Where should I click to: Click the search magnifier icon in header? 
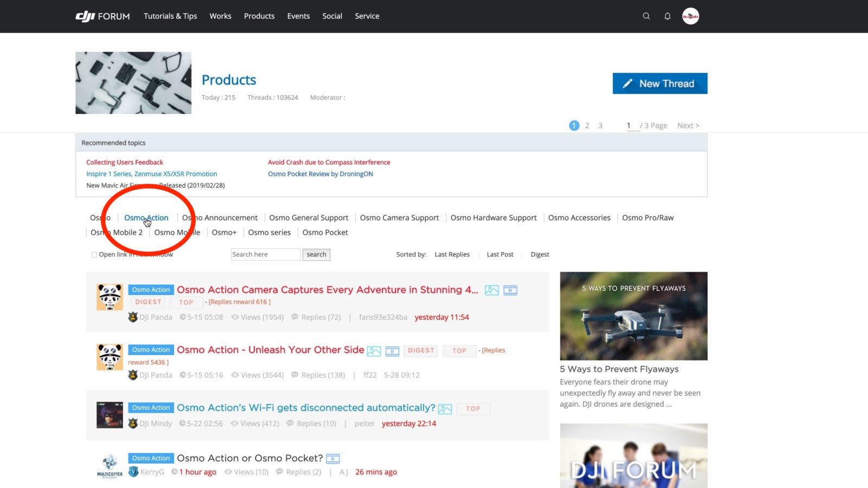coord(646,16)
